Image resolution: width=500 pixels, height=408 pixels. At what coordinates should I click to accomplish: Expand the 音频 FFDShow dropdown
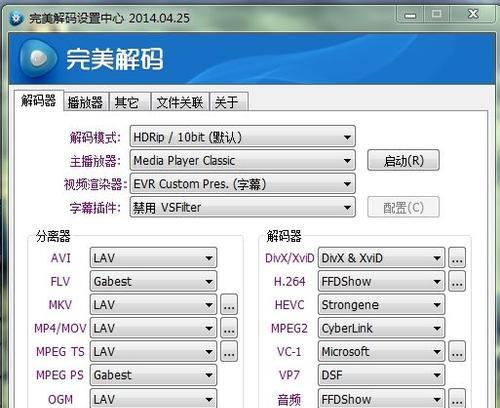coord(381,398)
